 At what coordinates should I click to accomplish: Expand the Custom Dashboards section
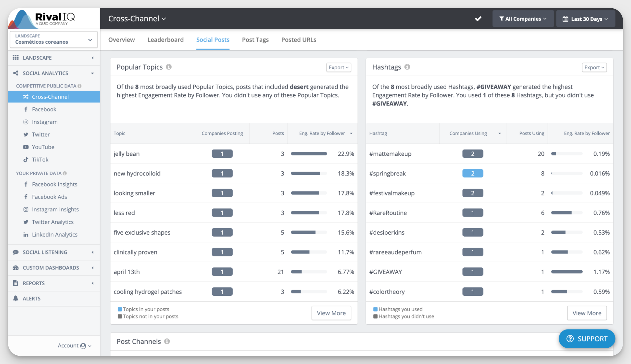pyautogui.click(x=92, y=268)
